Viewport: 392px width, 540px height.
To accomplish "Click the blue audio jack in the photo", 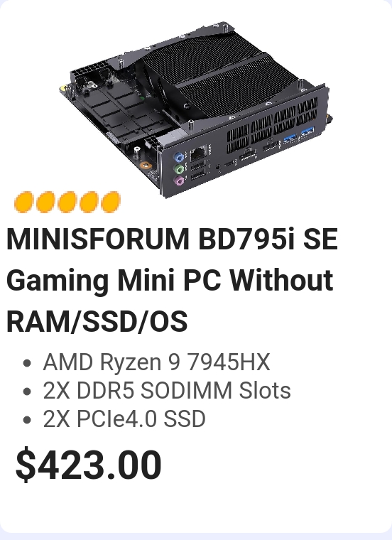I will 179,158.
